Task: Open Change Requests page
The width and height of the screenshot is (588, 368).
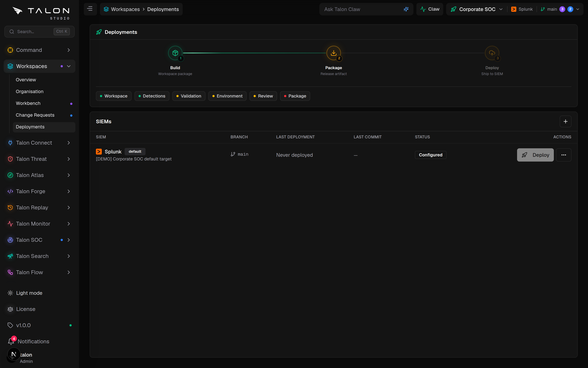Action: [44, 115]
